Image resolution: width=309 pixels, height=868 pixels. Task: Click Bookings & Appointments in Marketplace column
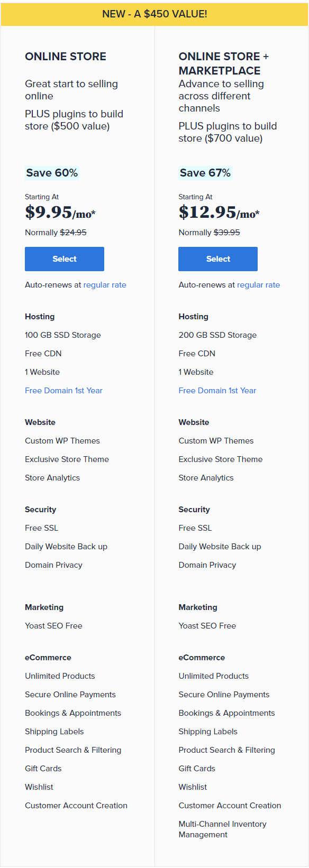click(226, 713)
